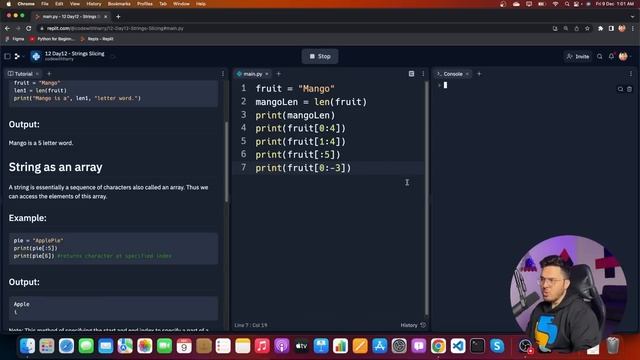
Task: Click code line print(fruit[0:-3])
Action: tap(303, 168)
